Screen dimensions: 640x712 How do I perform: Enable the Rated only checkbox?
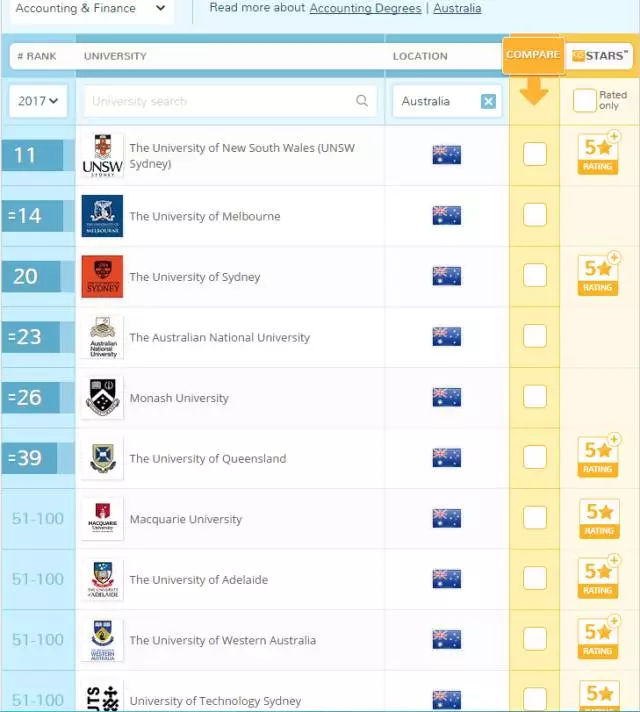click(x=584, y=100)
